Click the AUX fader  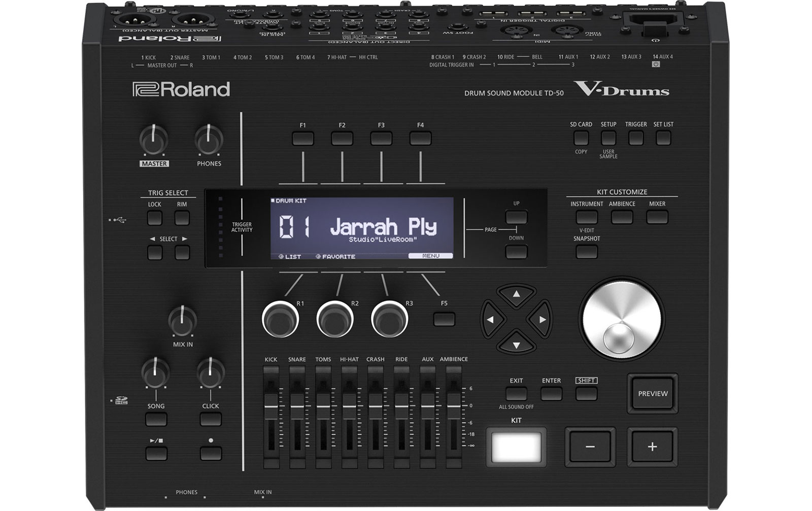[427, 406]
